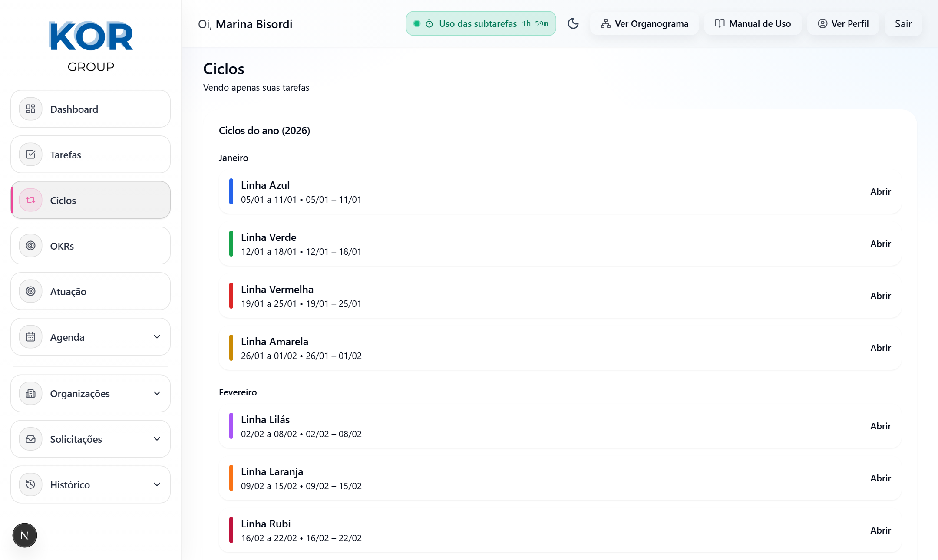
Task: Click the Histórico clock icon
Action: pos(30,484)
